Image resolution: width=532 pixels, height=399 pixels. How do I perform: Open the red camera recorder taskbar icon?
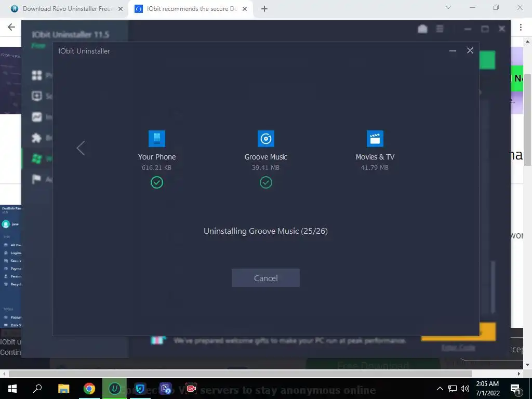191,389
